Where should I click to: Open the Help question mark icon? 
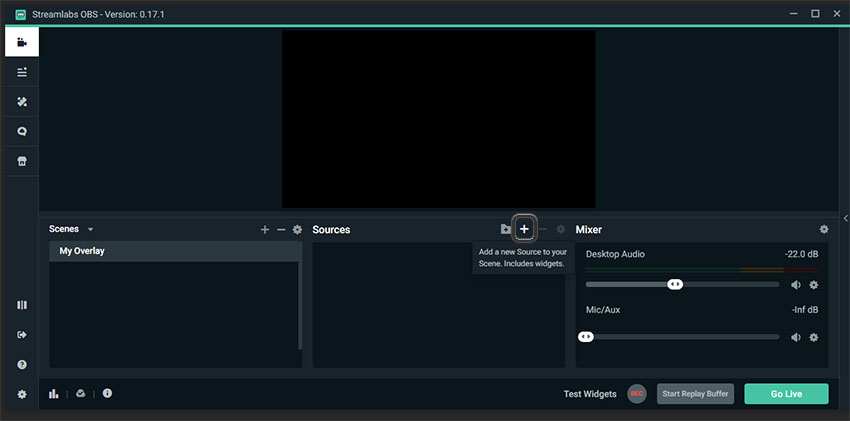22,365
